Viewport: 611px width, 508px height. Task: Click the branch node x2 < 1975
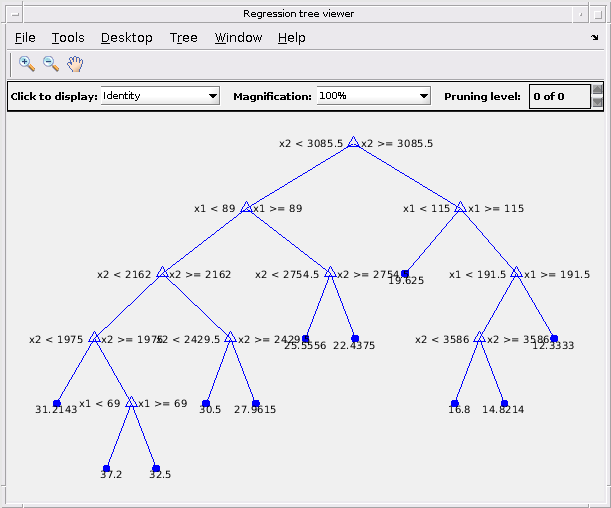[94, 337]
